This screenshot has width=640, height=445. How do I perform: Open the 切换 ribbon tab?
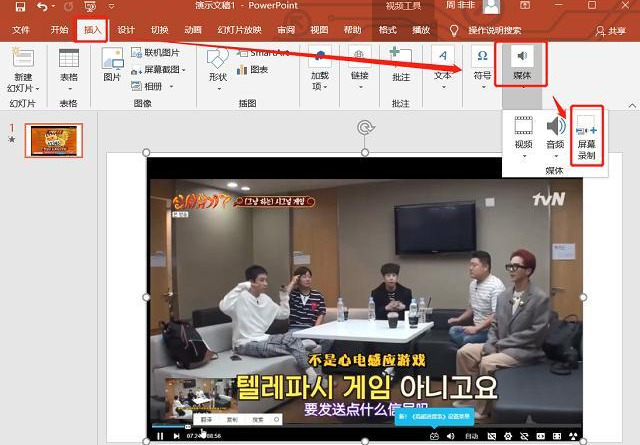(159, 30)
